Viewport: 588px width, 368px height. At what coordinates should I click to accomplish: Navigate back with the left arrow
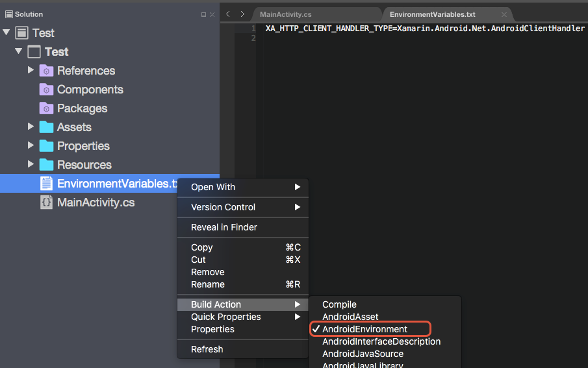tap(228, 14)
